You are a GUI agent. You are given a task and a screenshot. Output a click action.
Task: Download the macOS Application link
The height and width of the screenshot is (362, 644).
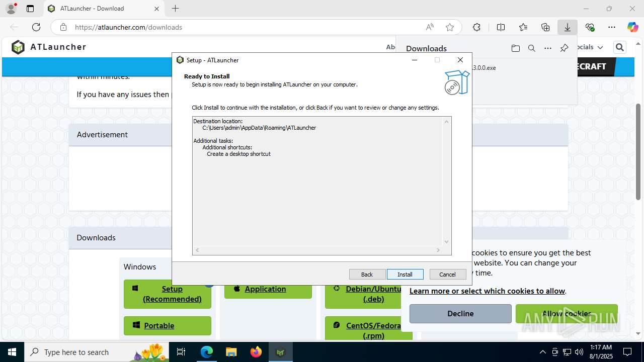point(268,289)
